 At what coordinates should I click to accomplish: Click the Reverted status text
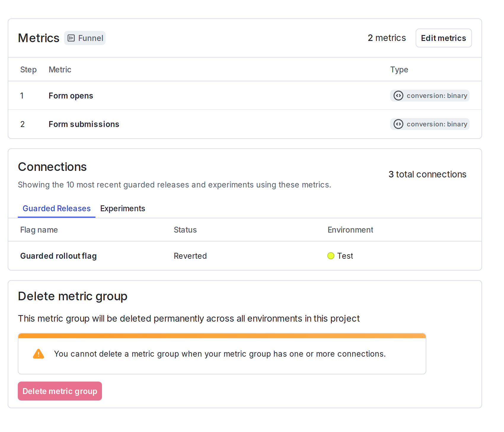point(190,256)
